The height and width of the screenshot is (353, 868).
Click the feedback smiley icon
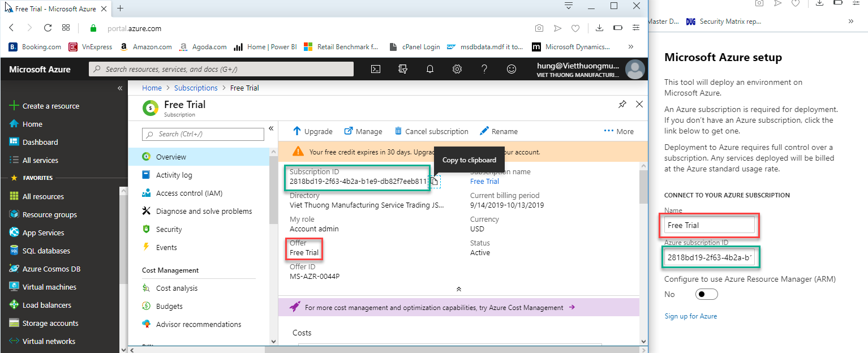(x=512, y=69)
